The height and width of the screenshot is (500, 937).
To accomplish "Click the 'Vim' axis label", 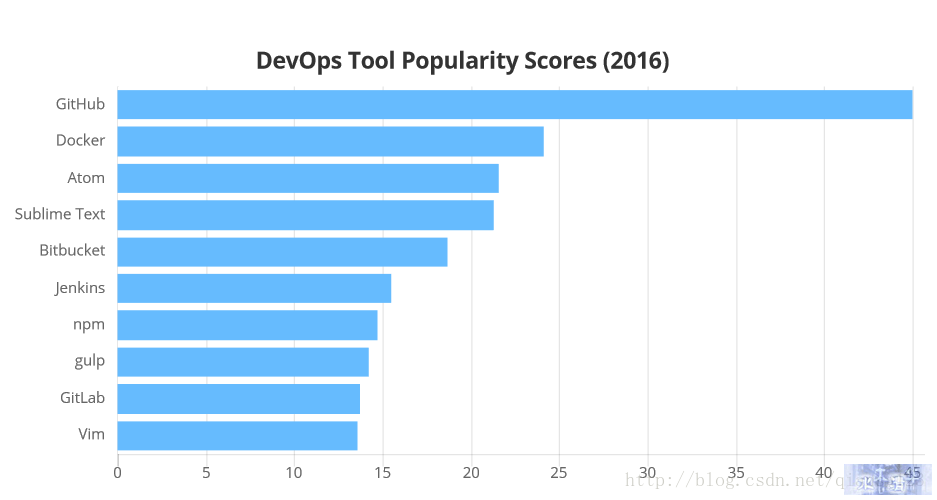I will coord(91,434).
